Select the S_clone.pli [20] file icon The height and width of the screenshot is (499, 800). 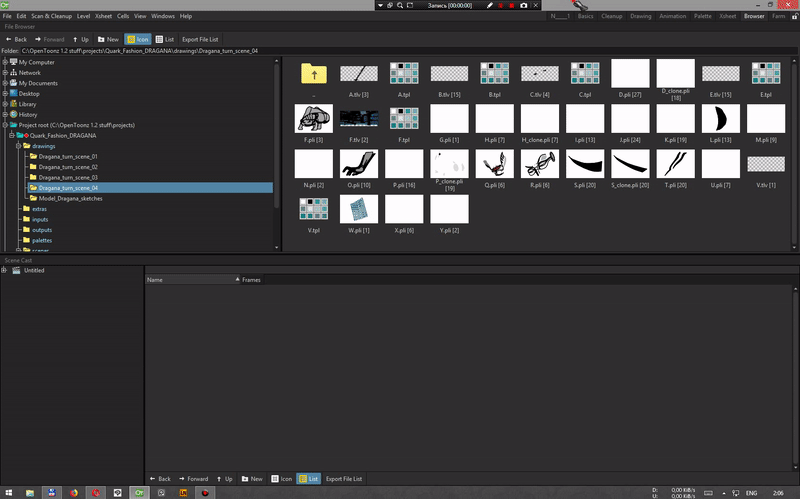(x=630, y=164)
